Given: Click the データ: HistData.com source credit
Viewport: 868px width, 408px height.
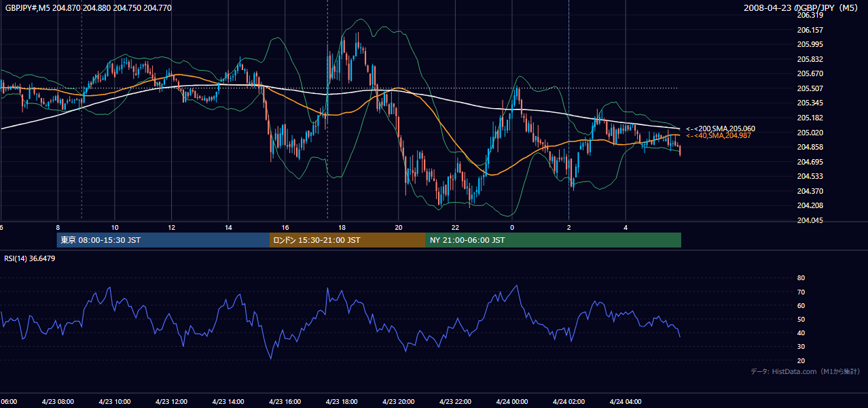Looking at the screenshot, I should tap(805, 371).
